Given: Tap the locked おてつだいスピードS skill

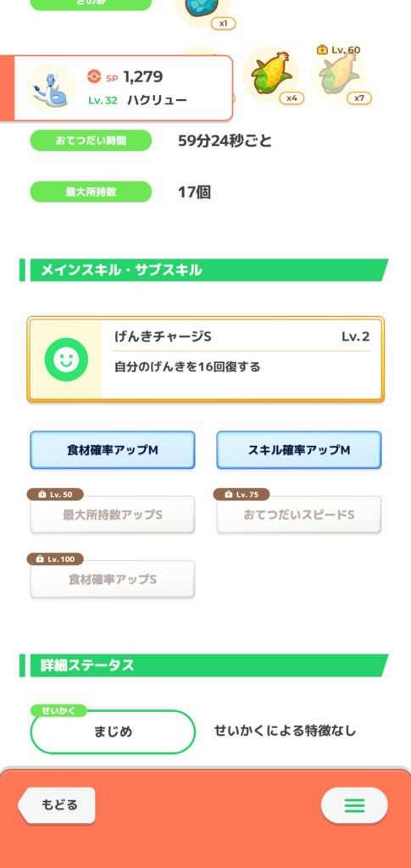Looking at the screenshot, I should 298,515.
